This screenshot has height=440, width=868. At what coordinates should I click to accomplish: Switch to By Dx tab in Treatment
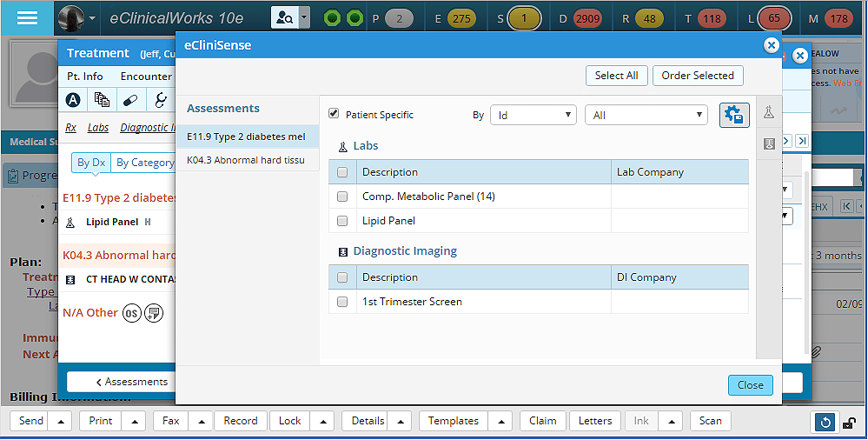click(x=91, y=163)
